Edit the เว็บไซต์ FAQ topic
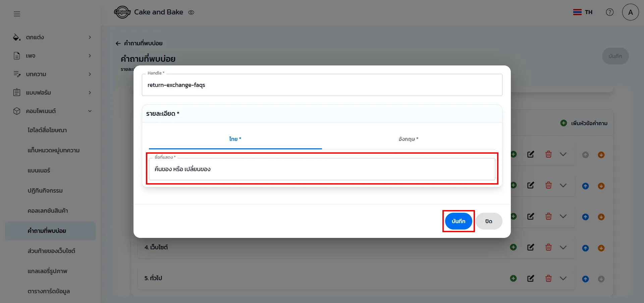This screenshot has height=303, width=644. [531, 247]
